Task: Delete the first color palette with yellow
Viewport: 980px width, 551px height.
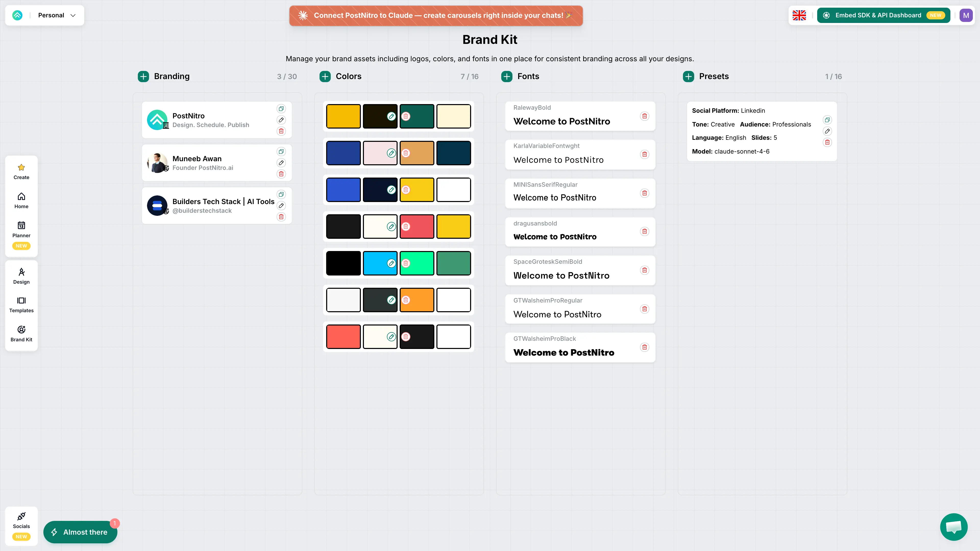Action: 406,116
